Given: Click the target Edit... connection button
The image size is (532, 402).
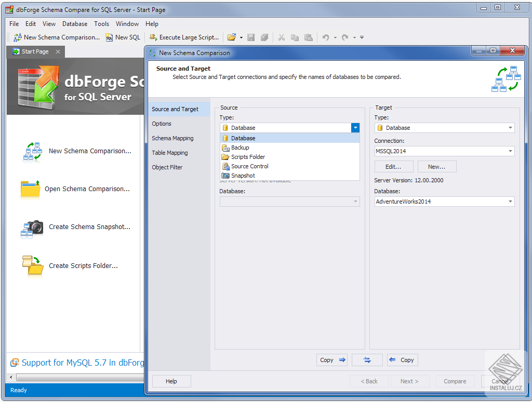Looking at the screenshot, I should tap(394, 167).
